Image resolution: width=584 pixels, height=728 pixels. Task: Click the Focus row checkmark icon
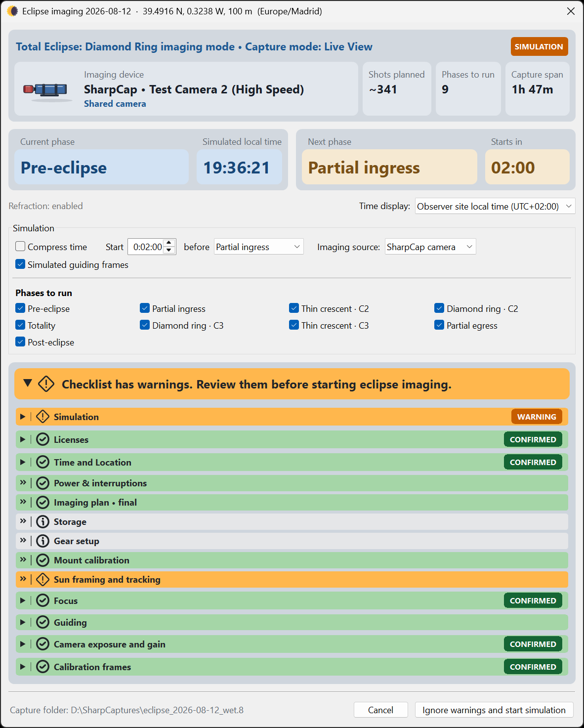[x=43, y=600]
